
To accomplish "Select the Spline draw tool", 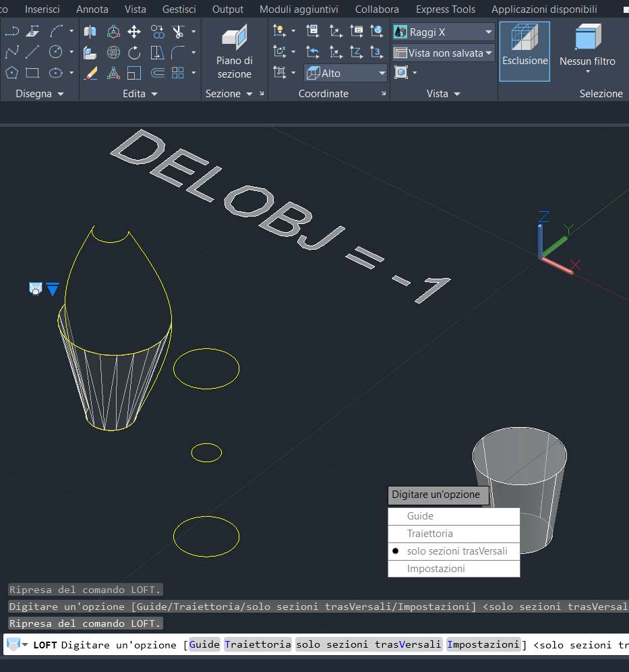I will (12, 52).
